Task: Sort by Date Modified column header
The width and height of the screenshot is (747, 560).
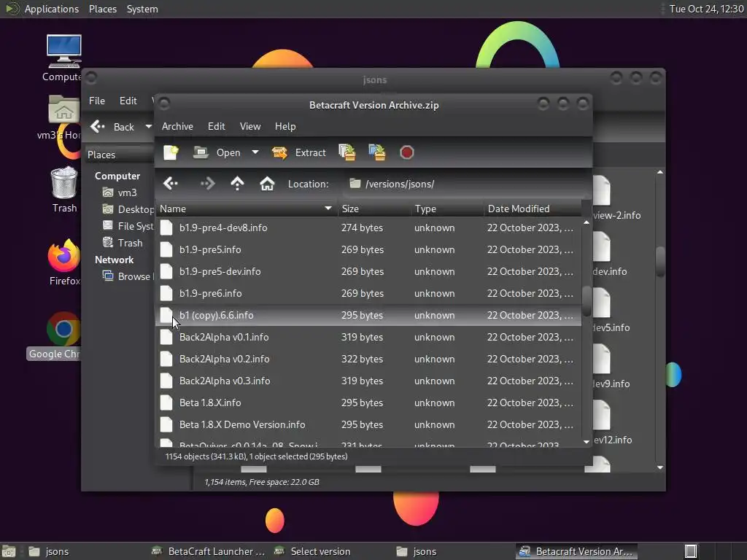Action: (533, 209)
